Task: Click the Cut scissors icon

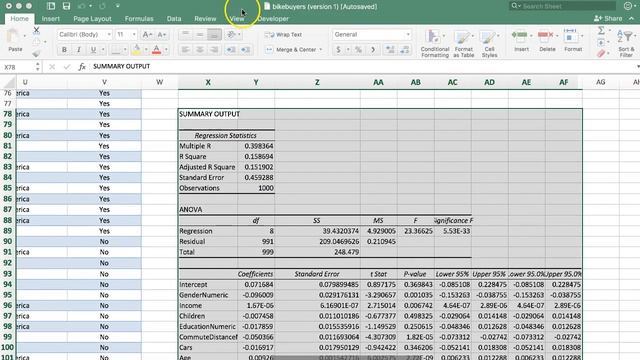Action: click(x=36, y=30)
